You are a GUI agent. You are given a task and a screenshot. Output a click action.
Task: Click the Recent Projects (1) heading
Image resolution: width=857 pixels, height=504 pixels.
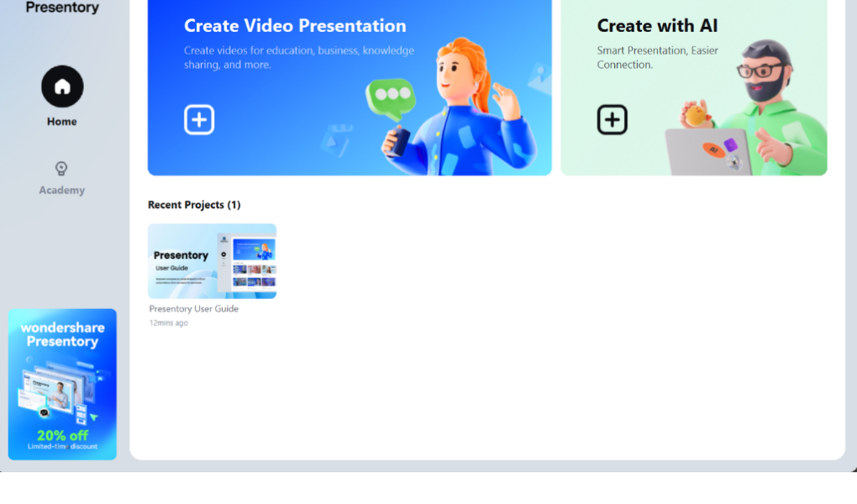194,205
